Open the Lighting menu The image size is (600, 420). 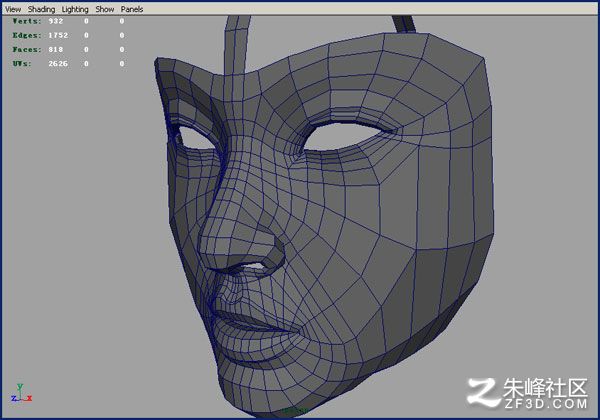(x=75, y=9)
